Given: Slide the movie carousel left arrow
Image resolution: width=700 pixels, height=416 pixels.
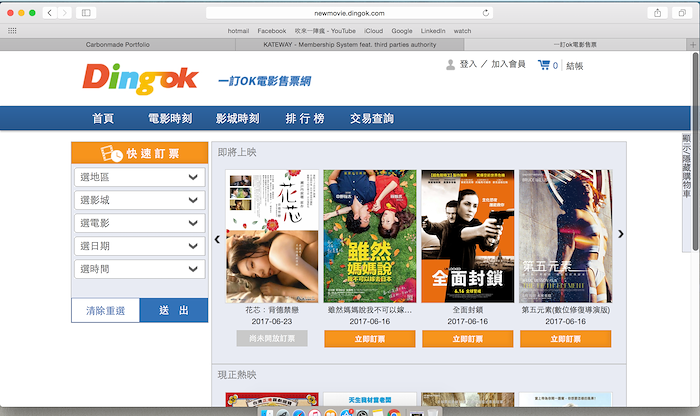Looking at the screenshot, I should coord(217,239).
